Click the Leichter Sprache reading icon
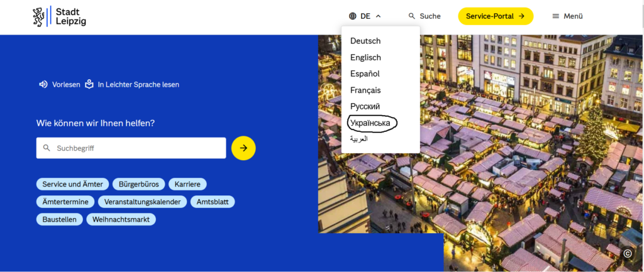644x272 pixels. [89, 84]
